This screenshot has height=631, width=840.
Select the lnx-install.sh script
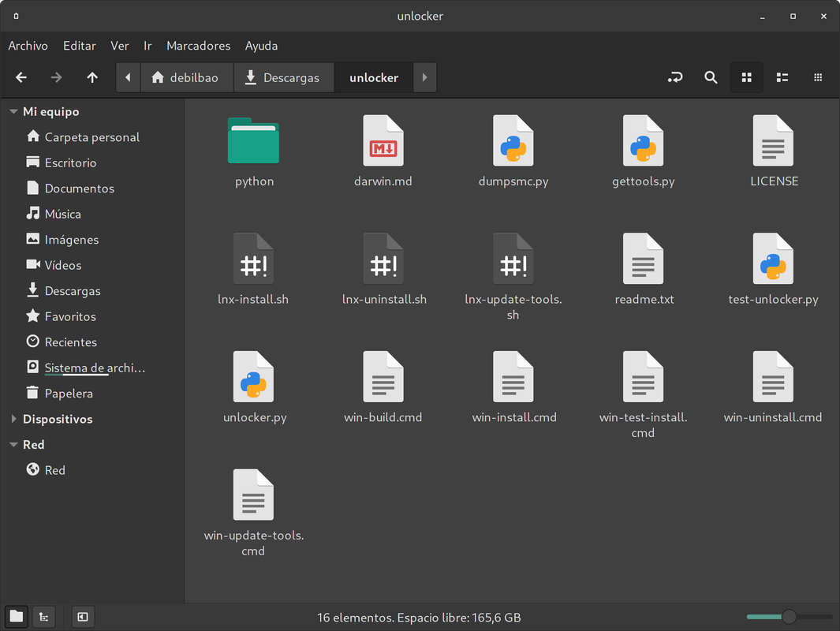tap(253, 259)
